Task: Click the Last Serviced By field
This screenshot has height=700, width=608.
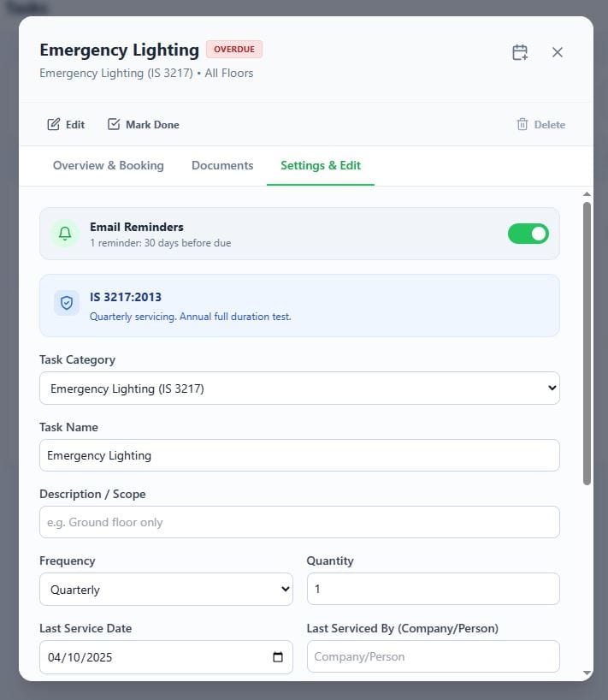Action: (433, 657)
